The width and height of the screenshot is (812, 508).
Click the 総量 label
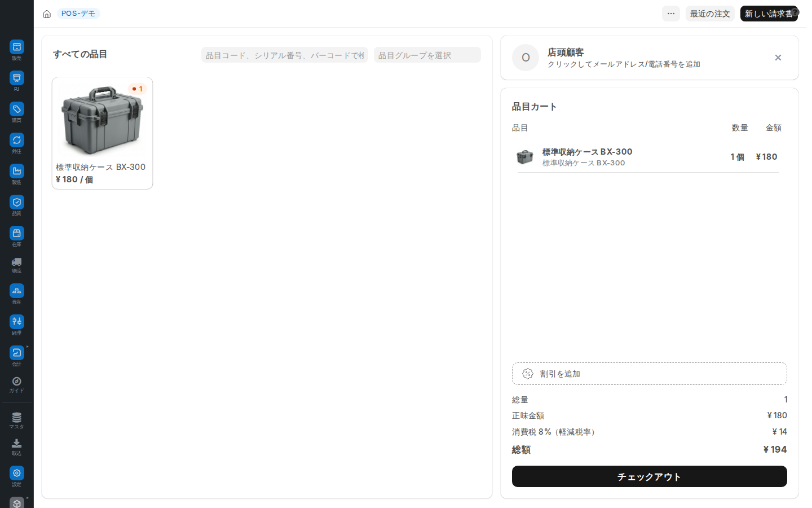pos(520,400)
